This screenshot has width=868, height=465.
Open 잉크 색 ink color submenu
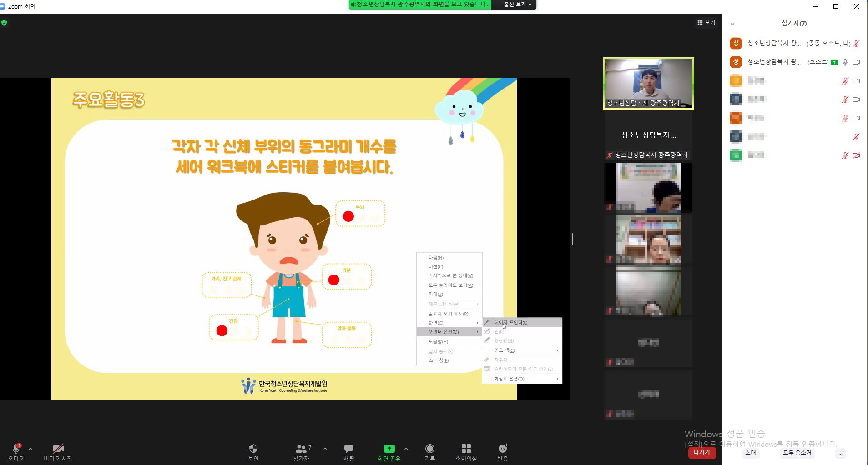pyautogui.click(x=505, y=350)
